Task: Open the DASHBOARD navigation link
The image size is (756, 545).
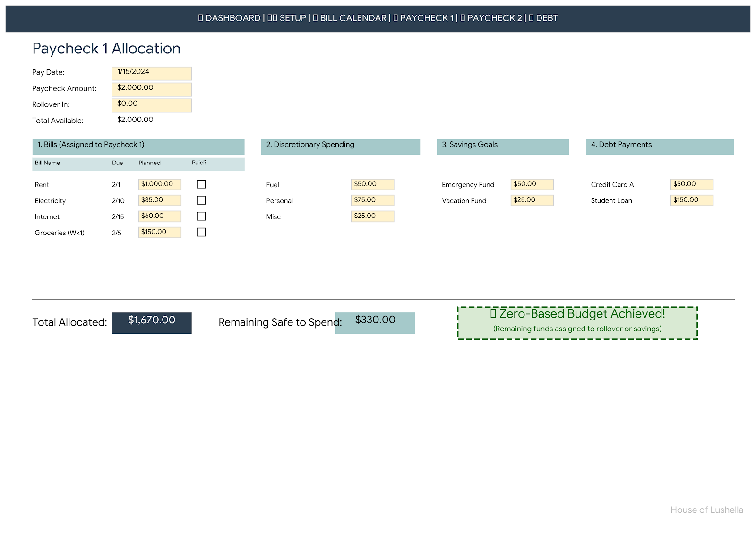Action: pyautogui.click(x=229, y=18)
